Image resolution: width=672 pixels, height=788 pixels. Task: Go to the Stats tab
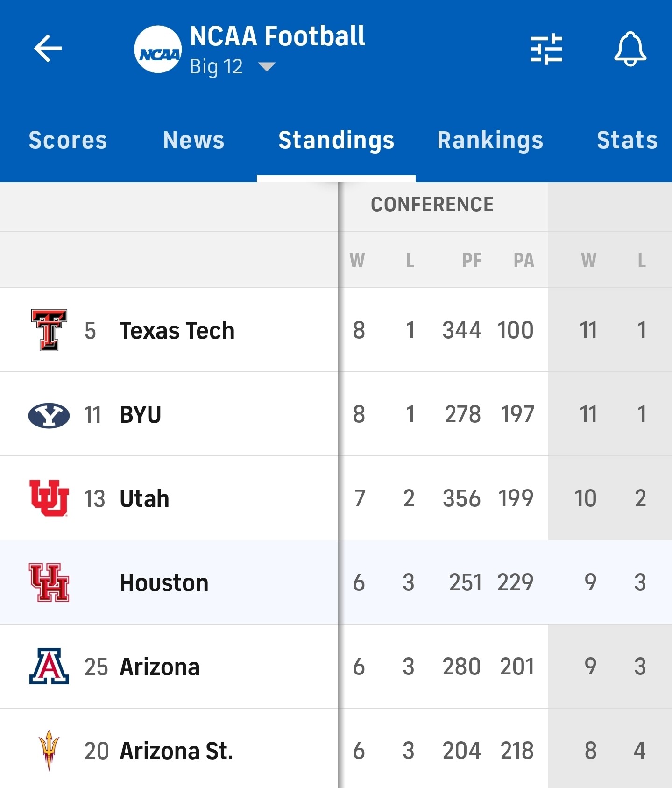tap(627, 140)
